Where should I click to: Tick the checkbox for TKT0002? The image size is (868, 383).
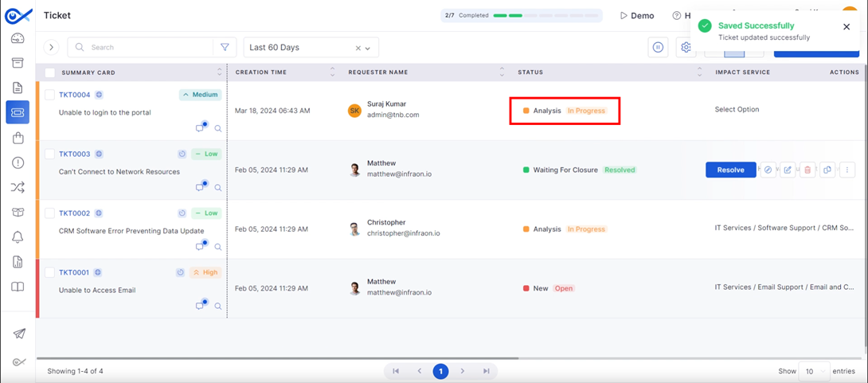pyautogui.click(x=49, y=213)
